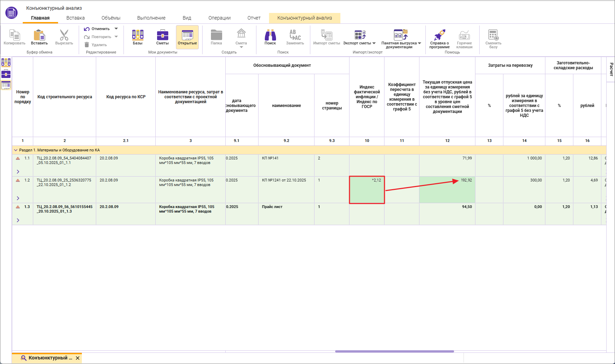Open the Сметы briefcase icon

coord(162,36)
